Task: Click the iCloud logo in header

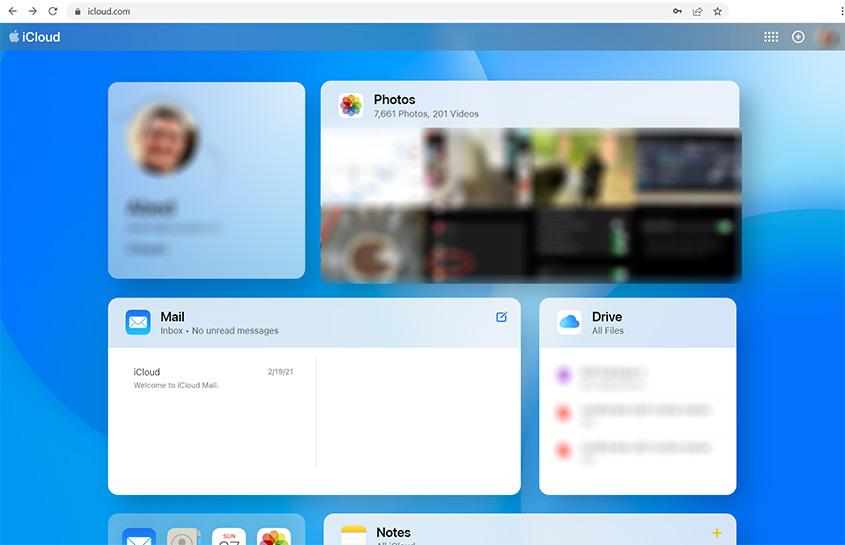Action: click(x=35, y=37)
